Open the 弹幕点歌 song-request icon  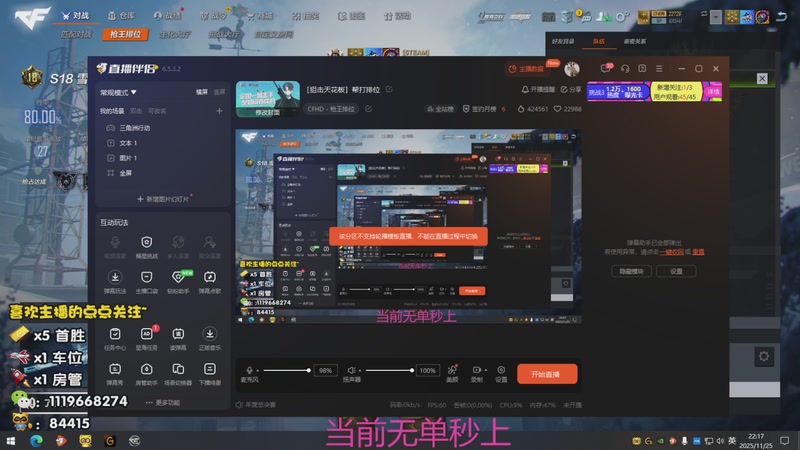click(210, 277)
